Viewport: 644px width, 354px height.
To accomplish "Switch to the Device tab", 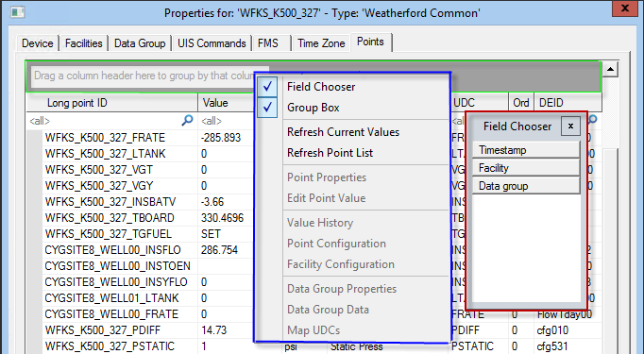I will coord(38,43).
